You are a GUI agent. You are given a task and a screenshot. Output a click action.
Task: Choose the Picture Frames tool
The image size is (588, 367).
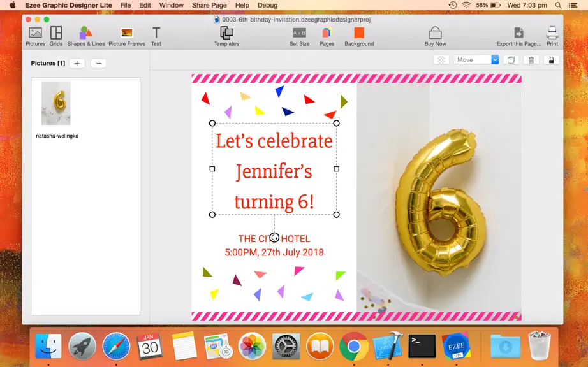coord(127,36)
